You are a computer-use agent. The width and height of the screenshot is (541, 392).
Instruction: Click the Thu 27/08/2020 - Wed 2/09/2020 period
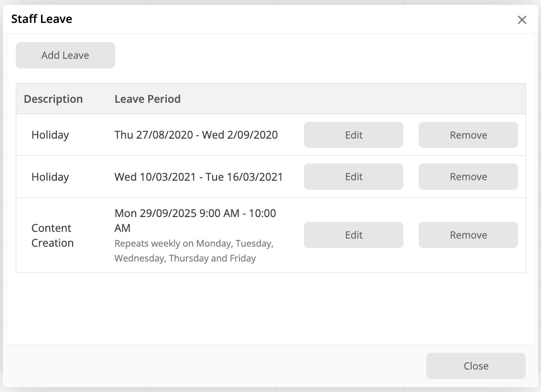(x=196, y=135)
